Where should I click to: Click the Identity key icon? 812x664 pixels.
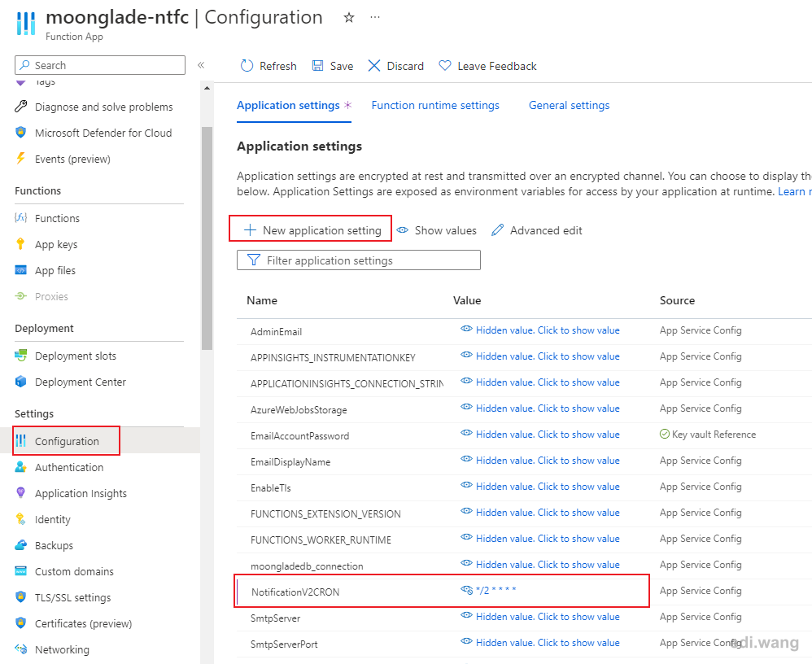(x=20, y=519)
